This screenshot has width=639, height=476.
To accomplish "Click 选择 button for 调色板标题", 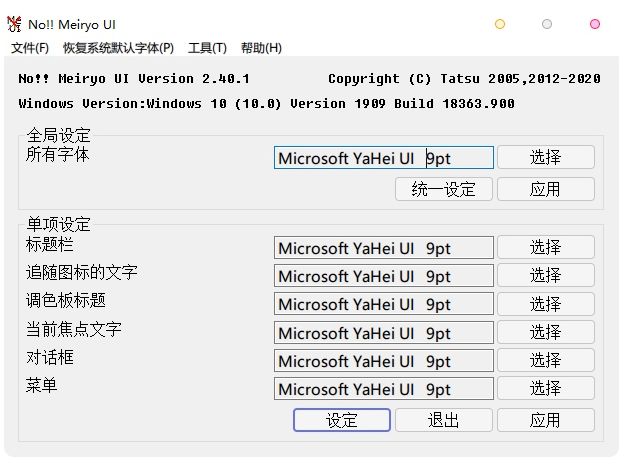I will (545, 304).
